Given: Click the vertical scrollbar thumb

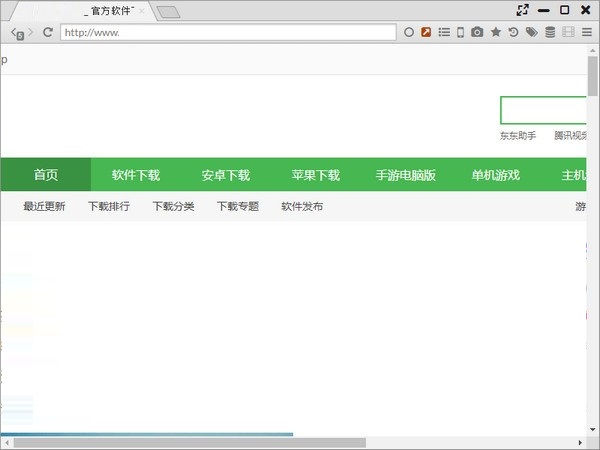Looking at the screenshot, I should 593,76.
